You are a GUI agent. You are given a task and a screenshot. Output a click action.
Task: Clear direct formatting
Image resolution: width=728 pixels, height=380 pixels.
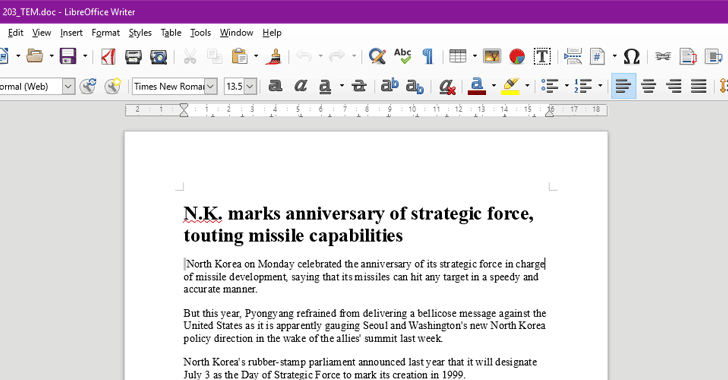447,86
